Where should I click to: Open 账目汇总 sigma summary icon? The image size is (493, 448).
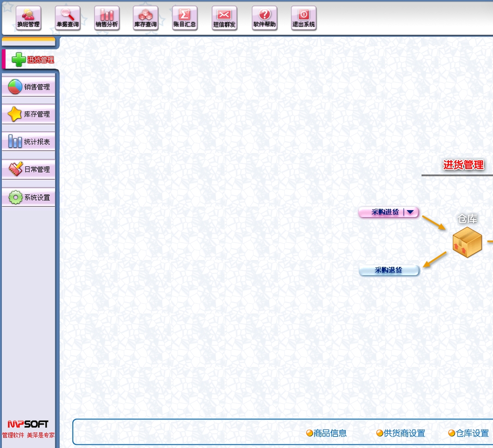pyautogui.click(x=184, y=18)
